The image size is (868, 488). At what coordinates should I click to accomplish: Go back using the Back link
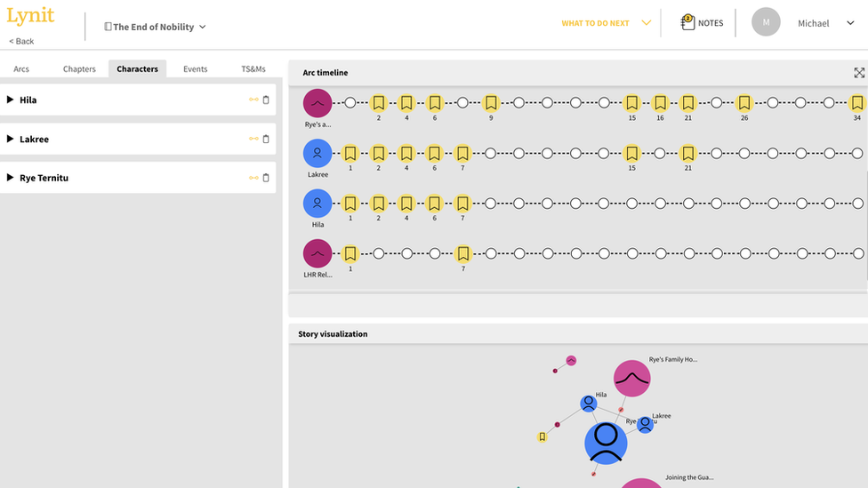click(x=21, y=42)
